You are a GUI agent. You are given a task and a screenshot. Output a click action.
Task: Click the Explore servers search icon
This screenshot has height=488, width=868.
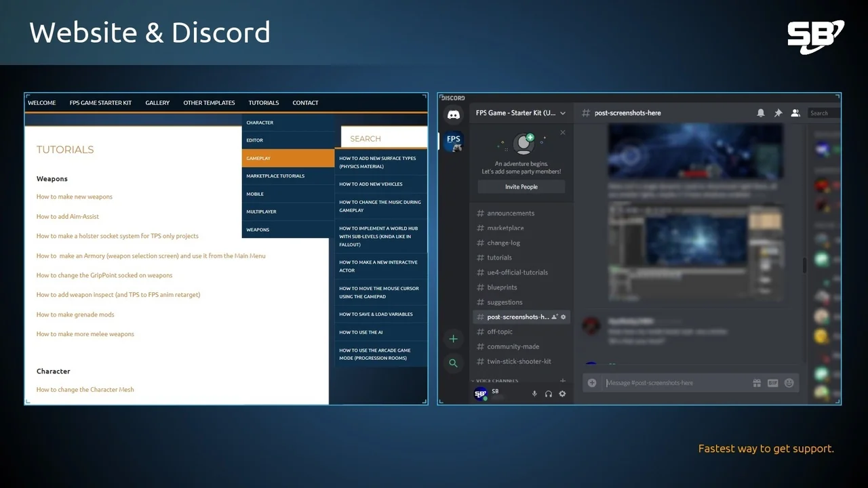[453, 363]
